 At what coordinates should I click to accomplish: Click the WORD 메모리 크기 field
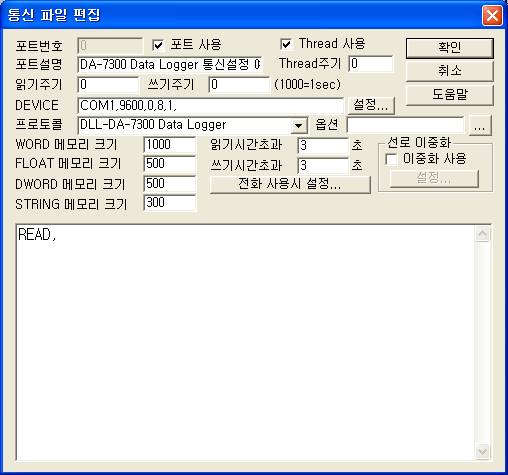click(170, 145)
